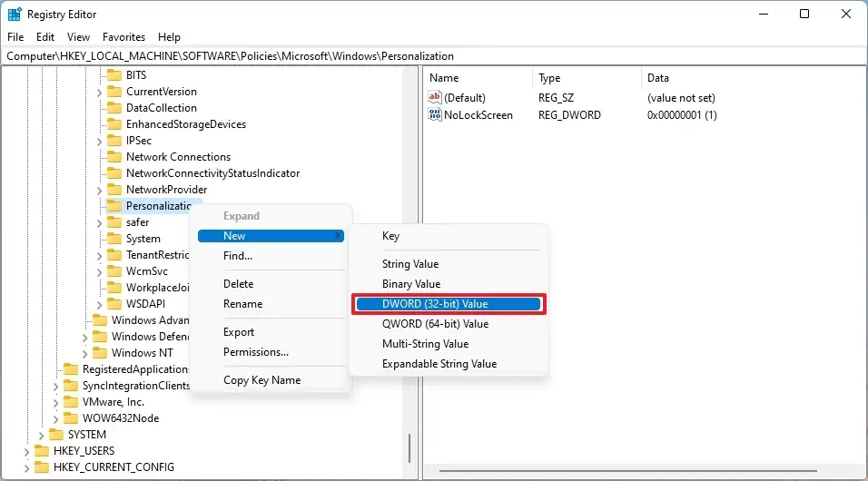The height and width of the screenshot is (481, 868).
Task: Click the Network Connections folder icon
Action: (x=114, y=157)
